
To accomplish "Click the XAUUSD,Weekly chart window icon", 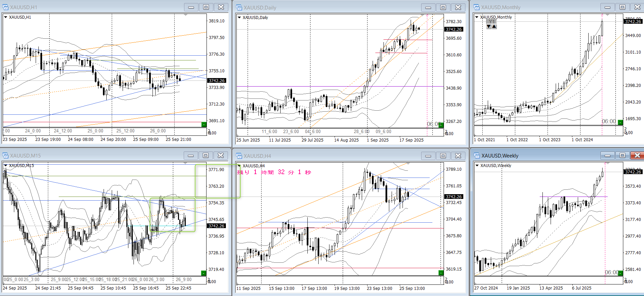I will pyautogui.click(x=477, y=155).
